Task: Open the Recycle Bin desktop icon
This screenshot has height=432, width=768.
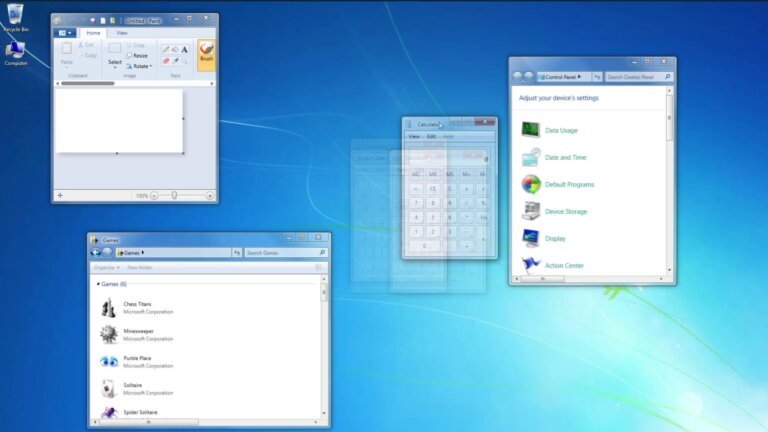Action: coord(15,14)
